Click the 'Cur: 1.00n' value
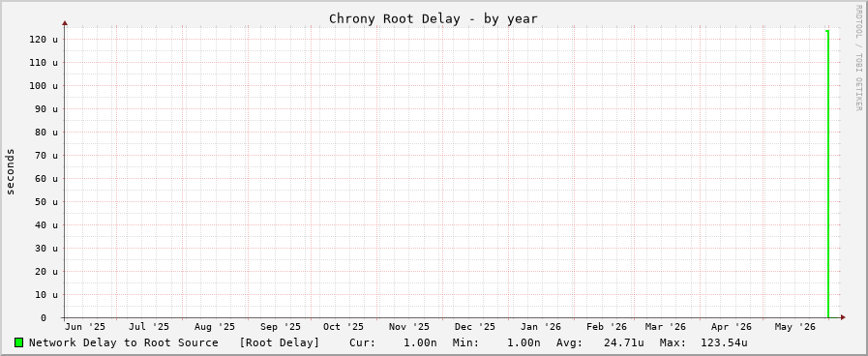Image resolution: width=868 pixels, height=356 pixels. coord(393,342)
